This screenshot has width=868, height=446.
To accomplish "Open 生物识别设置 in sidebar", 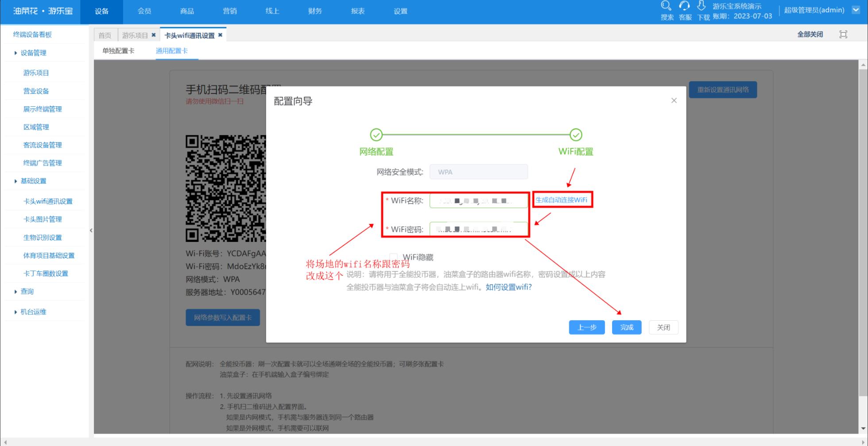I will pos(43,237).
